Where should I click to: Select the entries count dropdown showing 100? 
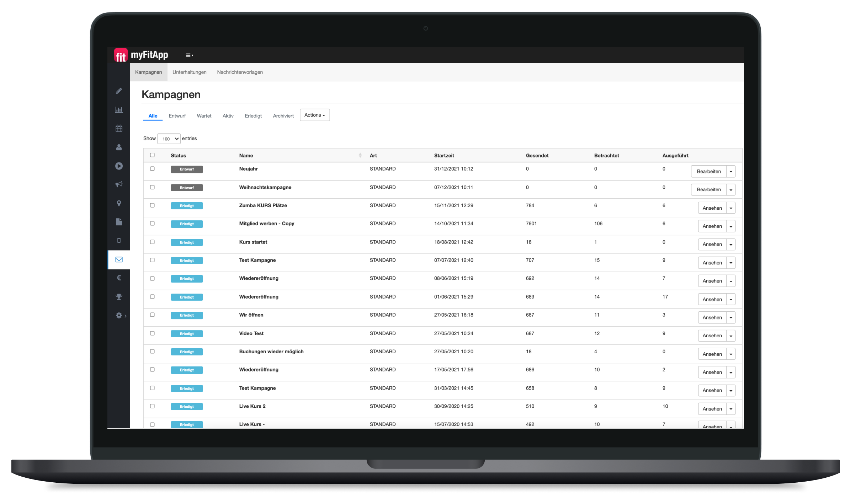[170, 139]
